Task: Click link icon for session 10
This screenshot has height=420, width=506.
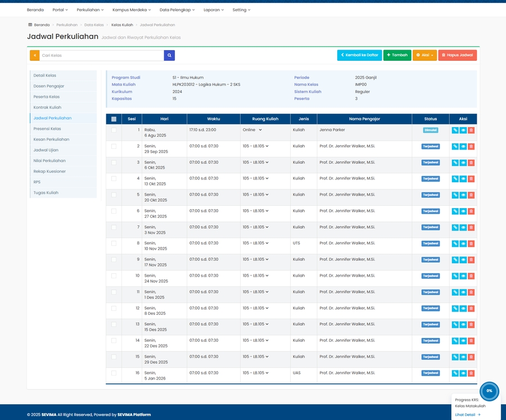Action: click(455, 276)
